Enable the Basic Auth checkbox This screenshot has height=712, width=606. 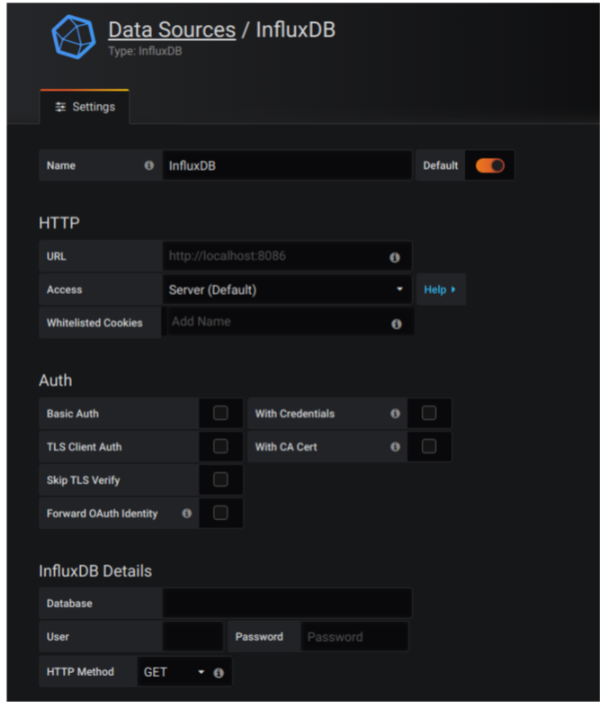pyautogui.click(x=221, y=413)
